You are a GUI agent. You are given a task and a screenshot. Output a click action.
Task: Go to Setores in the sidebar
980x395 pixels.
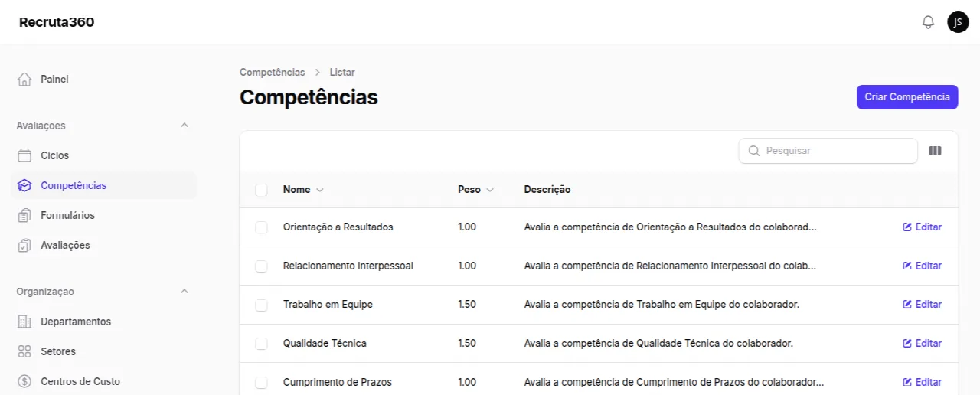103,351
